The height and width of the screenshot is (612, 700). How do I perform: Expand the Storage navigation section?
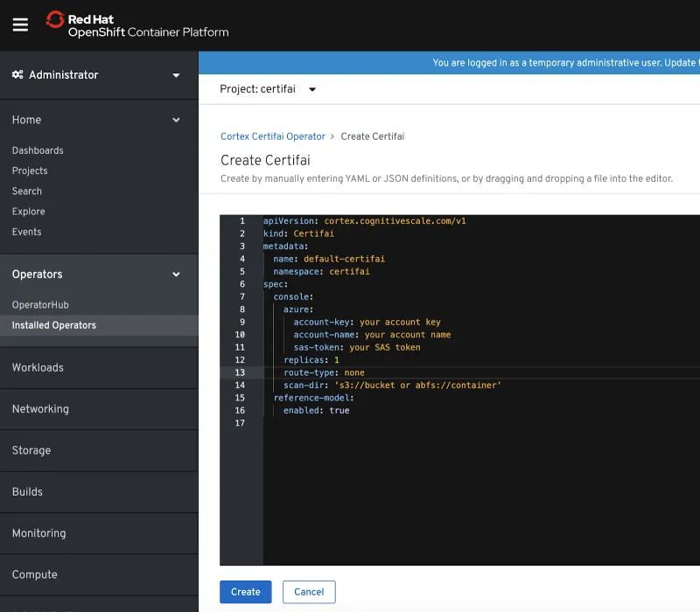pos(31,450)
